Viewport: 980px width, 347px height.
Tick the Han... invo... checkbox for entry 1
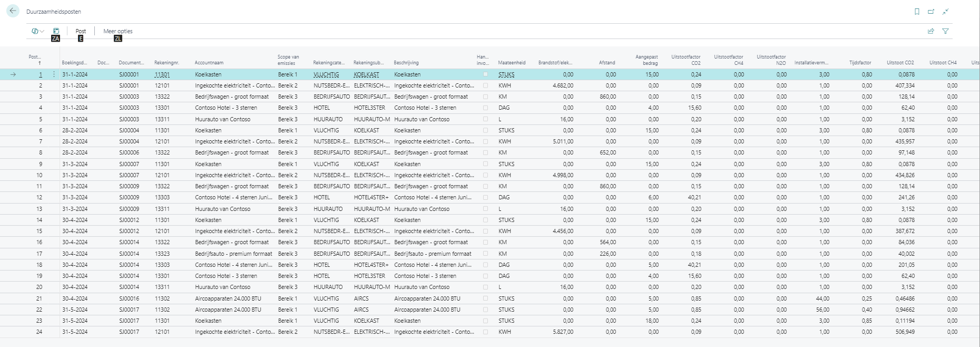click(485, 74)
